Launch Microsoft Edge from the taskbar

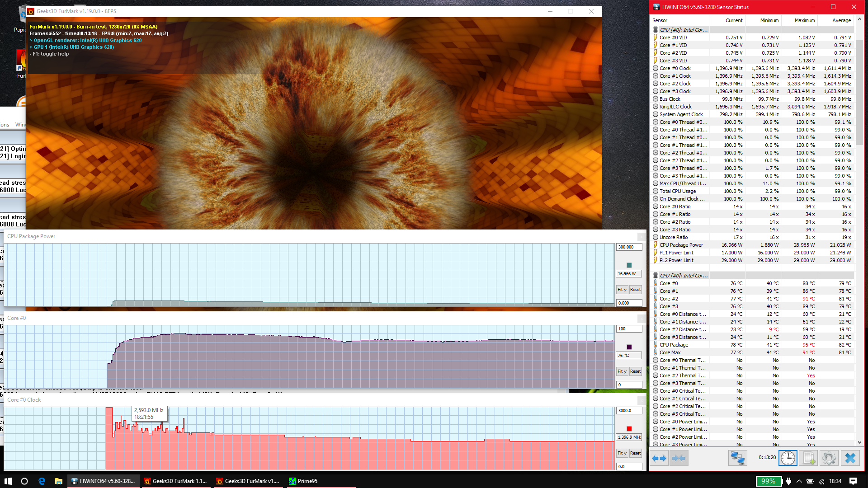(42, 481)
